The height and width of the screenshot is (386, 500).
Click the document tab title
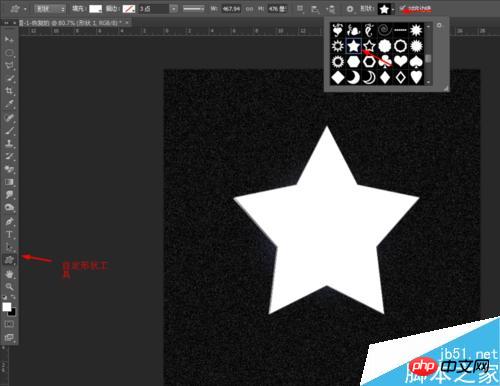70,23
